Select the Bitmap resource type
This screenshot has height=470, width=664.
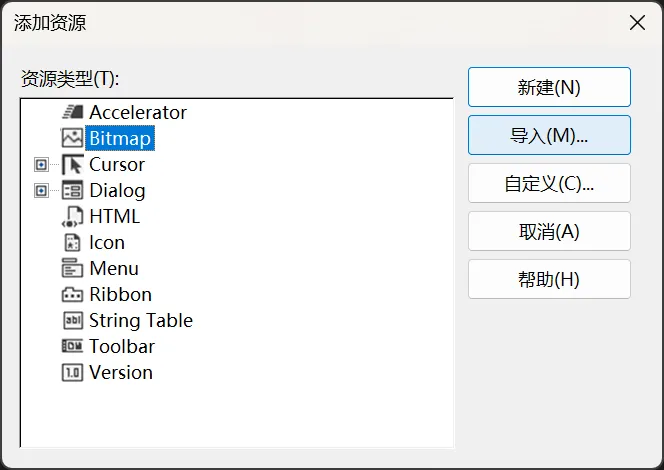pyautogui.click(x=120, y=138)
